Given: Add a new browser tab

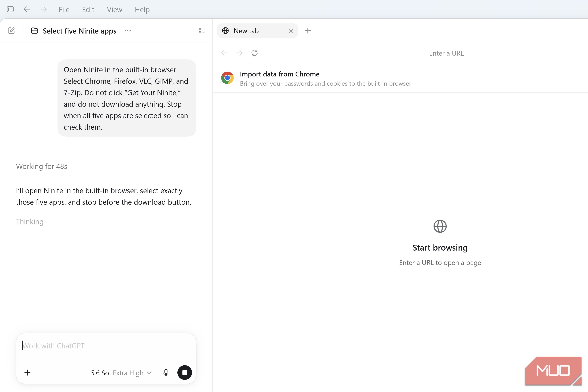Looking at the screenshot, I should tap(308, 31).
